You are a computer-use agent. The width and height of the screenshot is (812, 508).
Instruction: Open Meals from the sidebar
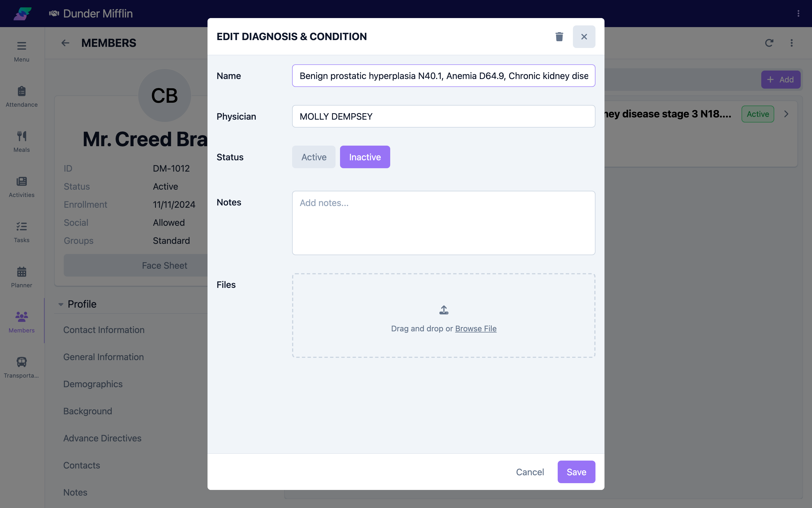click(21, 142)
